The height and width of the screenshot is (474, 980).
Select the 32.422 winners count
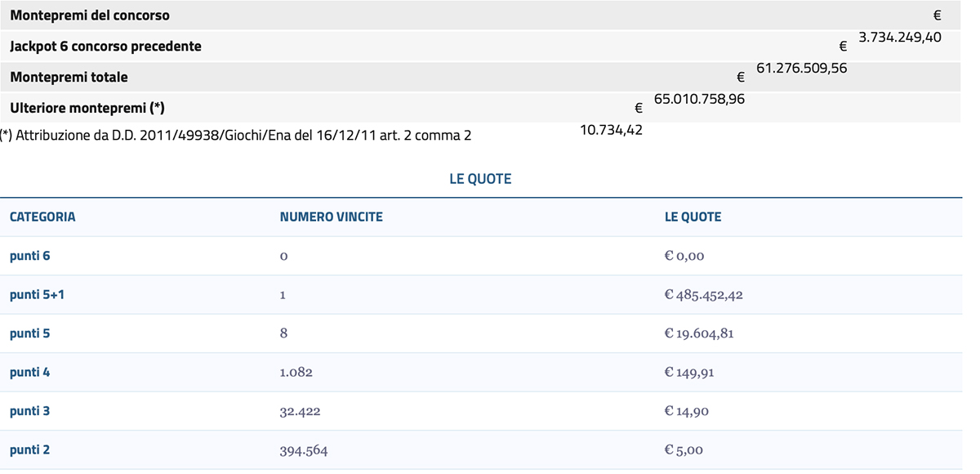click(x=300, y=411)
